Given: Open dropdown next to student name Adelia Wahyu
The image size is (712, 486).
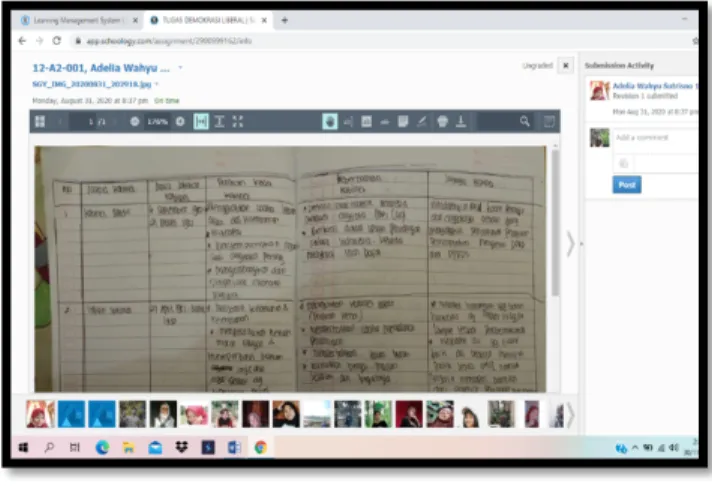Looking at the screenshot, I should point(180,68).
